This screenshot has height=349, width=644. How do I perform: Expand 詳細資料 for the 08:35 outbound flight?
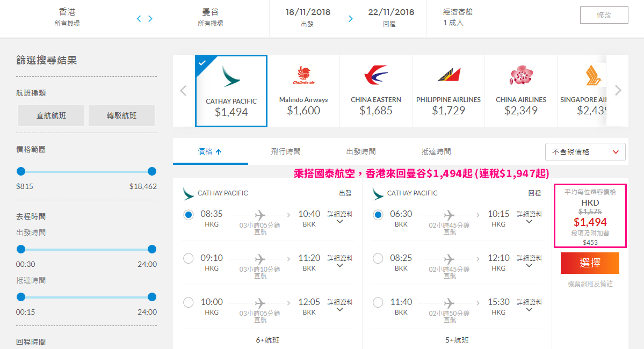coord(339,217)
